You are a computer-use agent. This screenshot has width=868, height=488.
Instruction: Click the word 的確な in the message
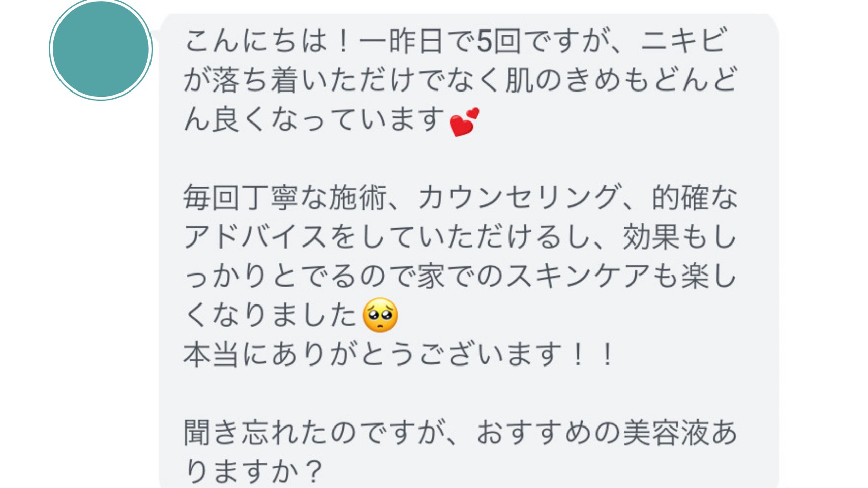point(695,197)
